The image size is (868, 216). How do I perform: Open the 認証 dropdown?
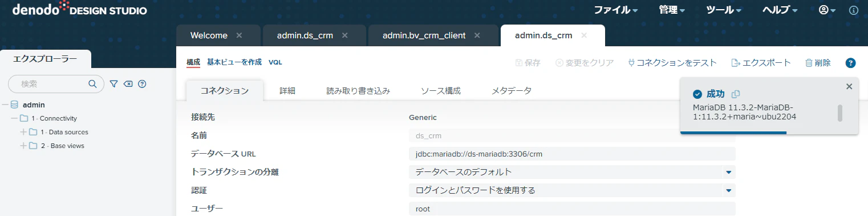[572, 190]
